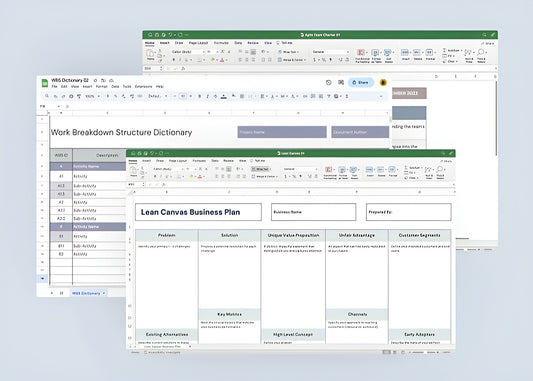Open Conditional Formatting in Agile Team Charter window
The width and height of the screenshot is (533, 381).
coord(362,56)
